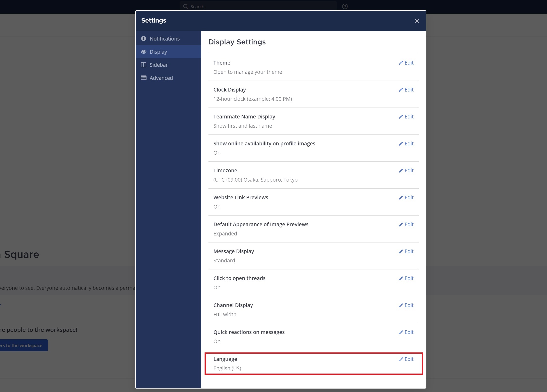Click into the Search field

point(260,7)
